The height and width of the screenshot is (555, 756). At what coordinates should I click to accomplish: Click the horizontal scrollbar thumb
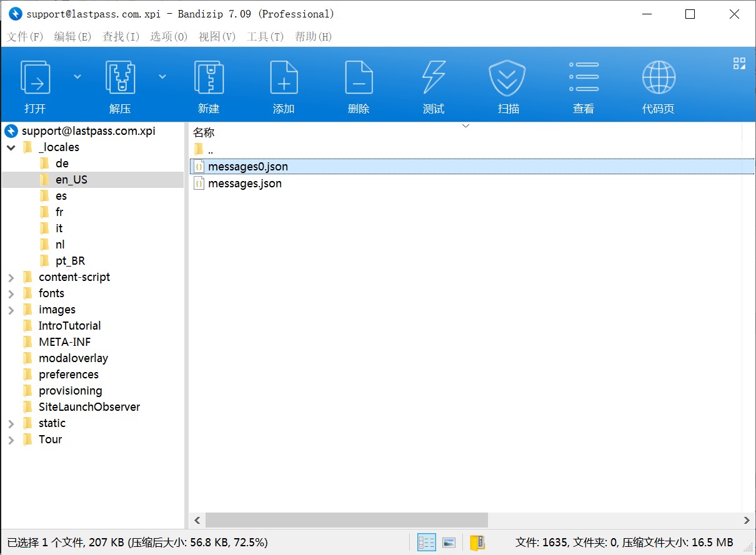coord(347,520)
